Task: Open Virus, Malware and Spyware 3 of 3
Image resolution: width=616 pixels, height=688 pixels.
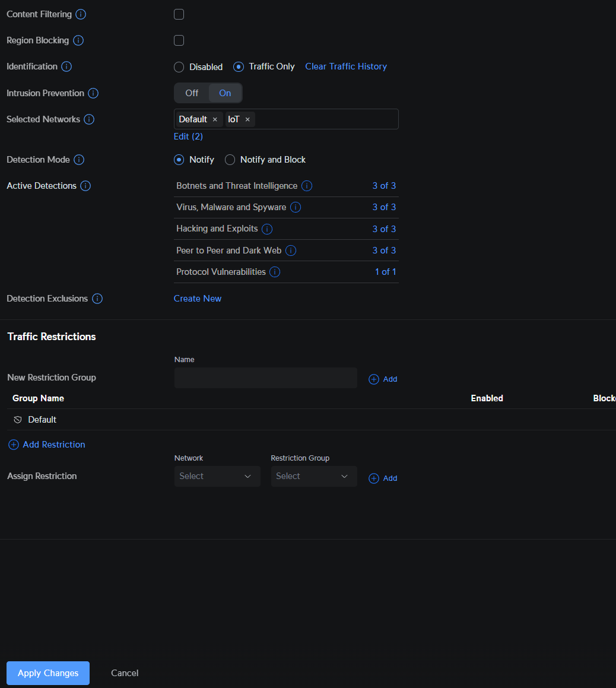Action: (x=384, y=207)
